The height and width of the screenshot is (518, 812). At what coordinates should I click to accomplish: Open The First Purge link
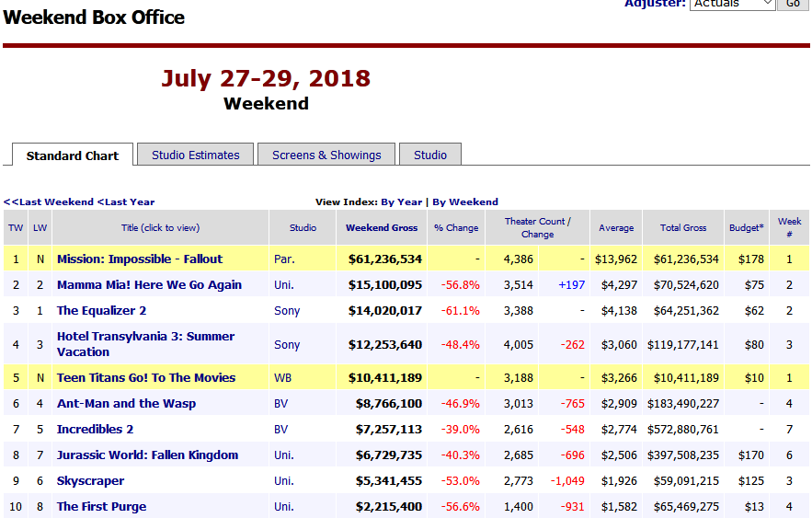(x=101, y=507)
